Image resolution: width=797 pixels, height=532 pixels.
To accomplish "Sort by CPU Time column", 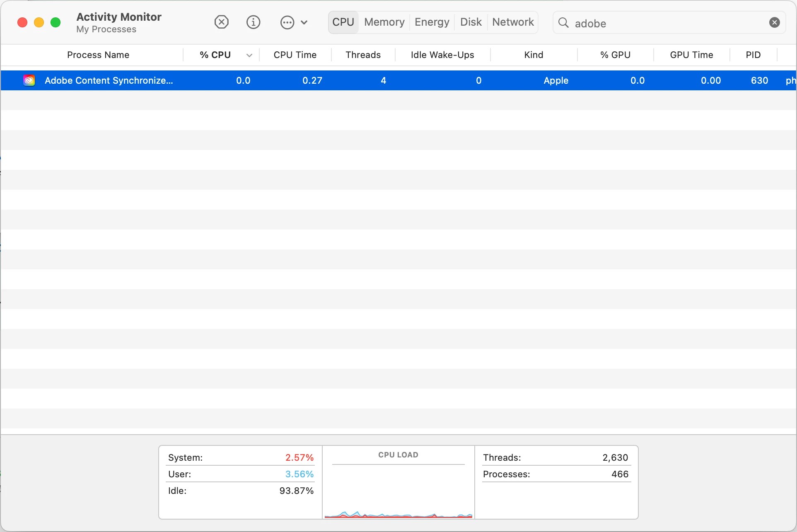I will (x=295, y=55).
